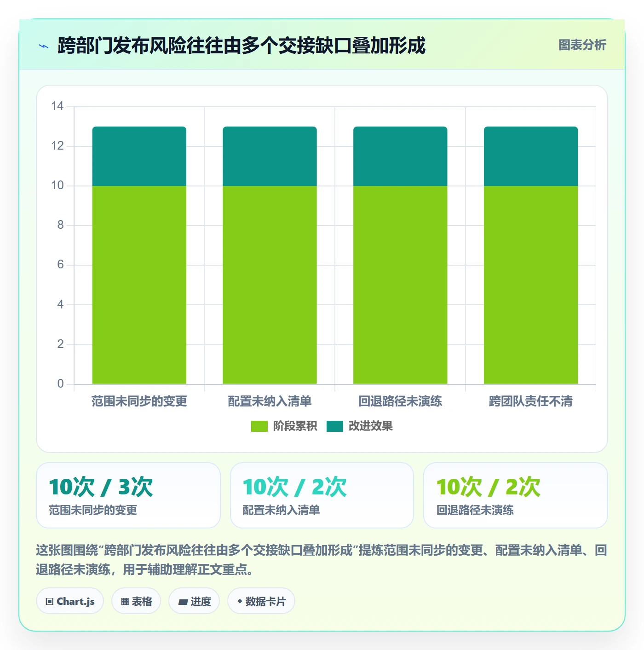Click the diamond icon in 数据卡片 tag
Viewport: 644px width, 650px height.
click(x=240, y=601)
